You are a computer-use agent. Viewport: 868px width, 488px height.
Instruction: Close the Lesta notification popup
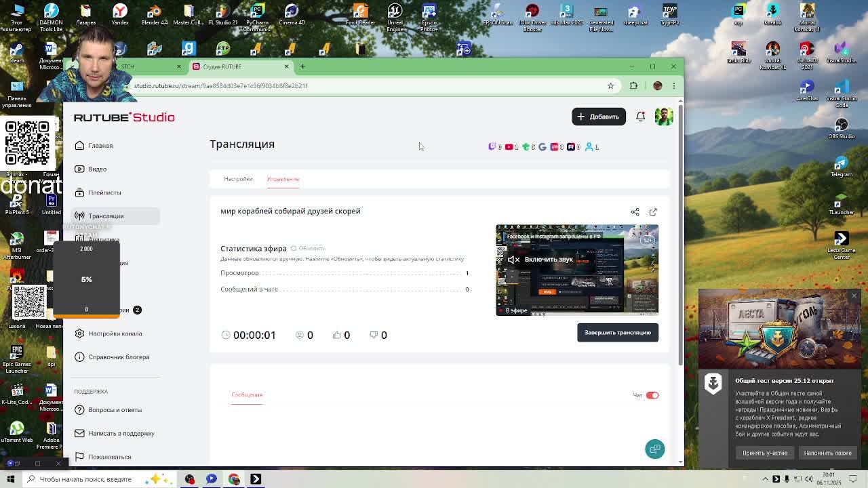[x=854, y=296]
